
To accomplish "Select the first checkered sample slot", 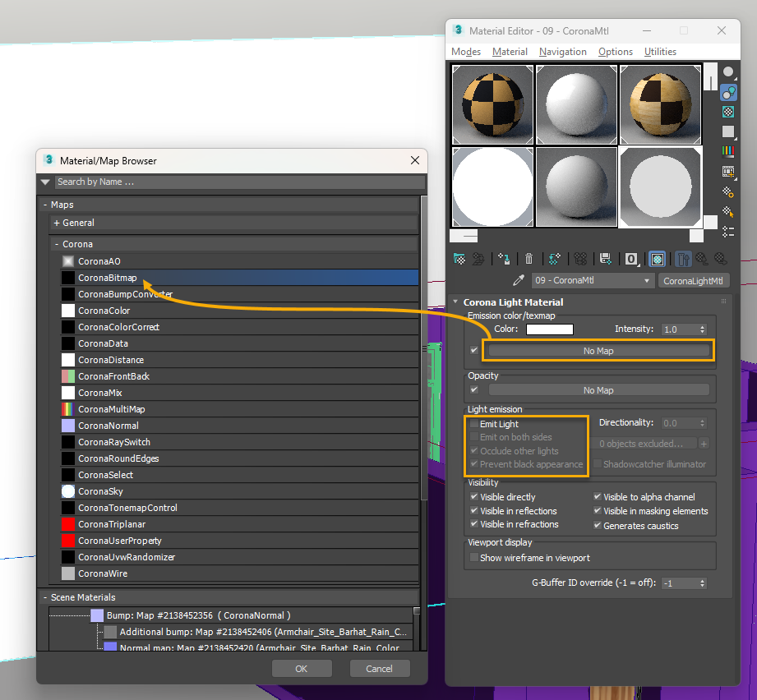I will [492, 104].
